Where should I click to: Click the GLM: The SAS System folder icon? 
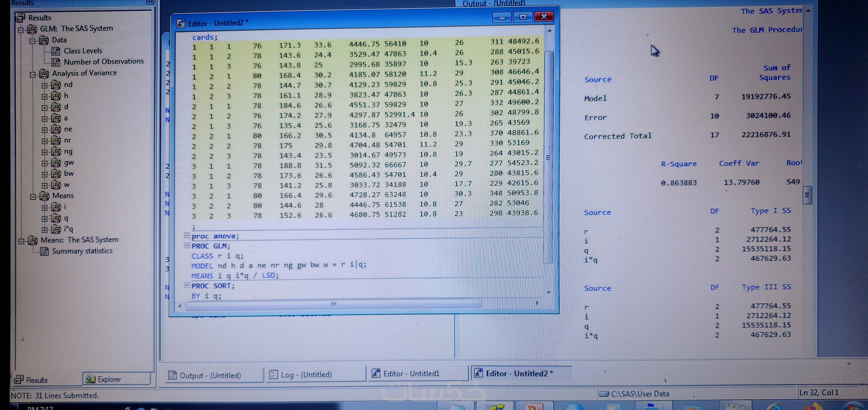[32, 29]
